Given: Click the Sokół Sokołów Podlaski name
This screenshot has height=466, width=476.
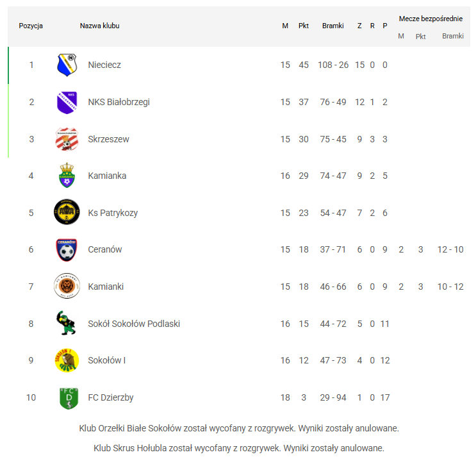Looking at the screenshot, I should tap(134, 324).
